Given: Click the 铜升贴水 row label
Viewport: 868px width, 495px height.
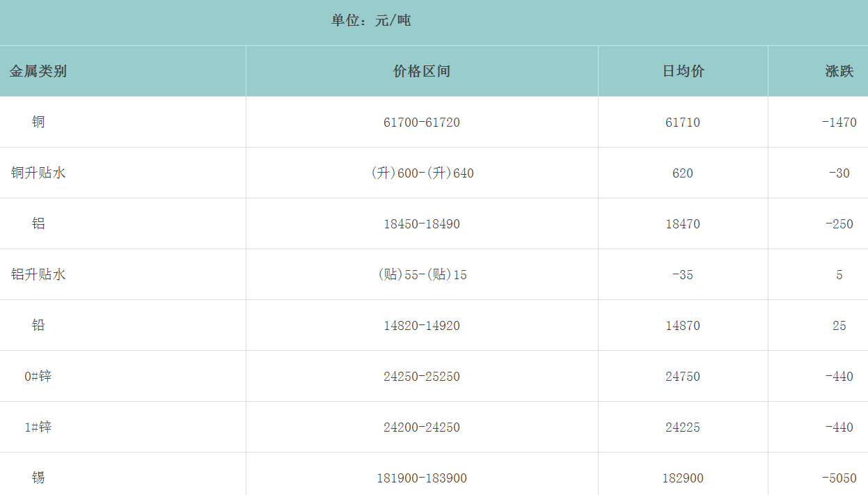Looking at the screenshot, I should [x=38, y=173].
